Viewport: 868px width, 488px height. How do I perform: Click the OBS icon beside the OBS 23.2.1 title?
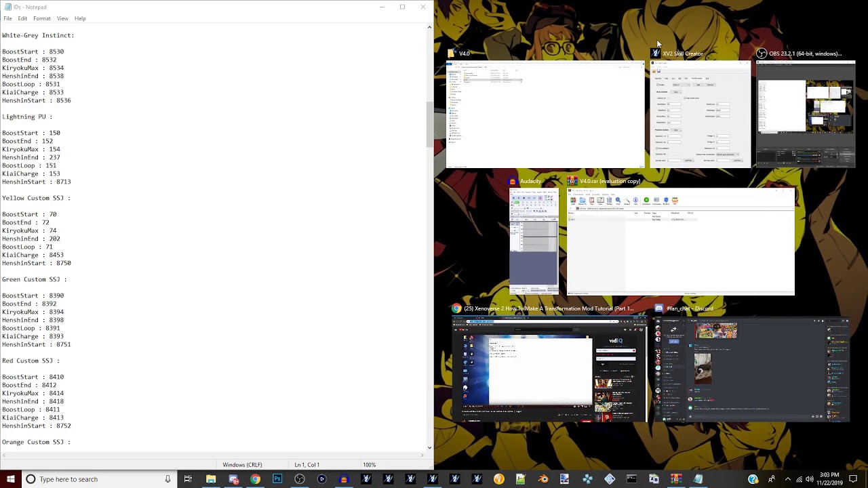pos(762,54)
